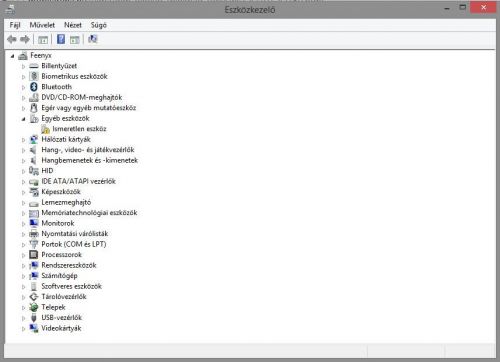The image size is (500, 362).
Task: Expand the Videokártyák category
Action: 23,329
